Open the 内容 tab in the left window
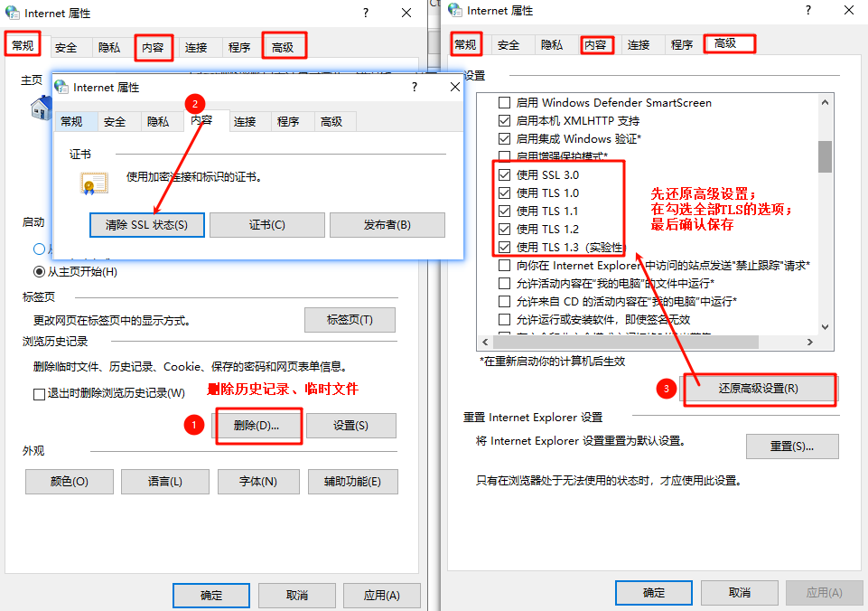The height and width of the screenshot is (611, 868). (153, 48)
